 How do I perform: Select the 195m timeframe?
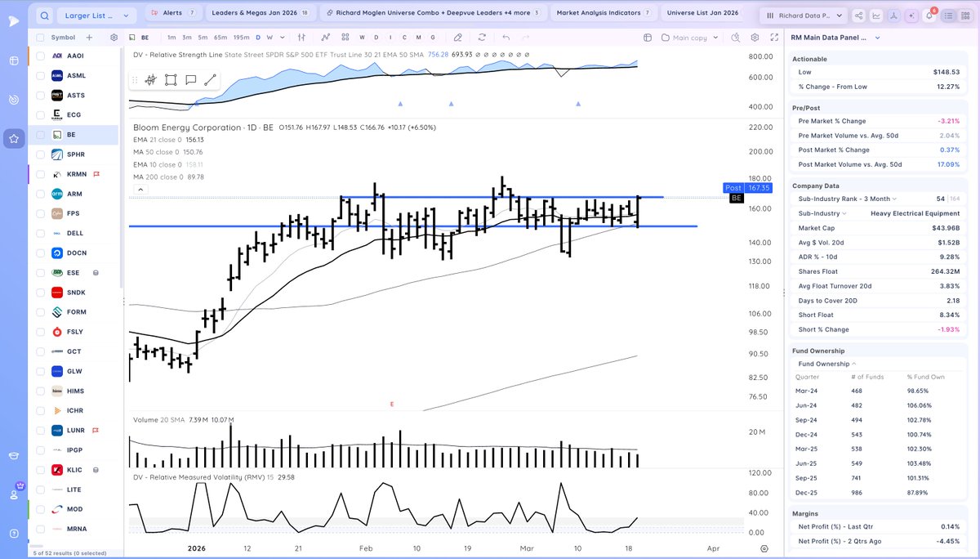coord(241,38)
